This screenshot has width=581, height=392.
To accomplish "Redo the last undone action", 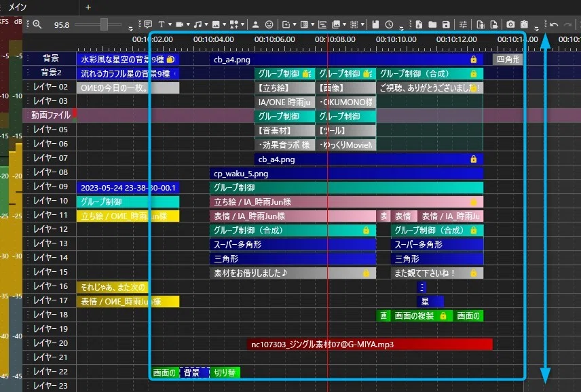I will [567, 24].
